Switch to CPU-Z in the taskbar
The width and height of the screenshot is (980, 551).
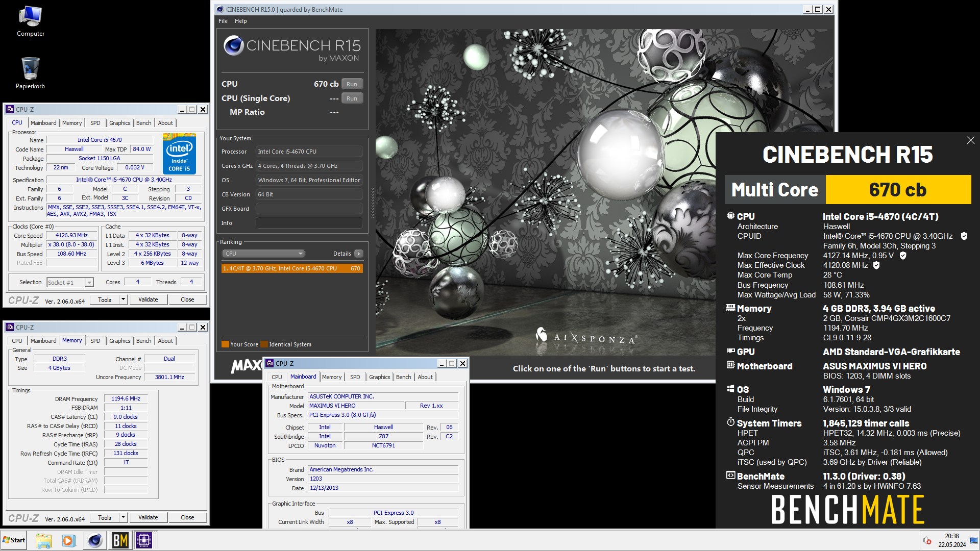point(144,540)
